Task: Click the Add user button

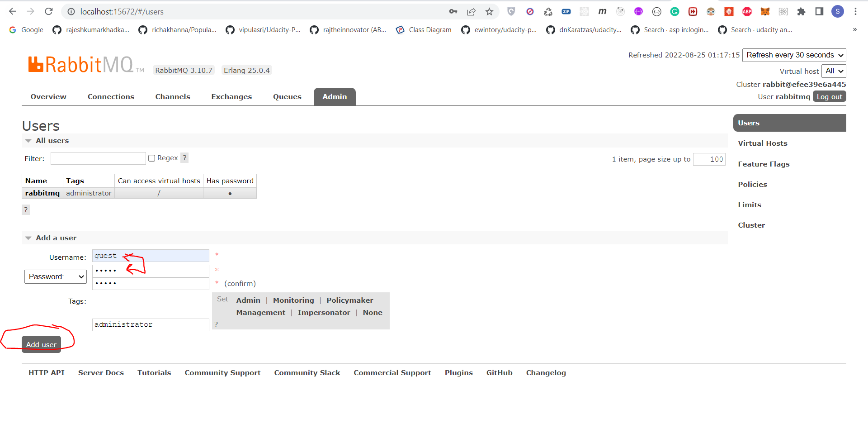Action: tap(41, 344)
